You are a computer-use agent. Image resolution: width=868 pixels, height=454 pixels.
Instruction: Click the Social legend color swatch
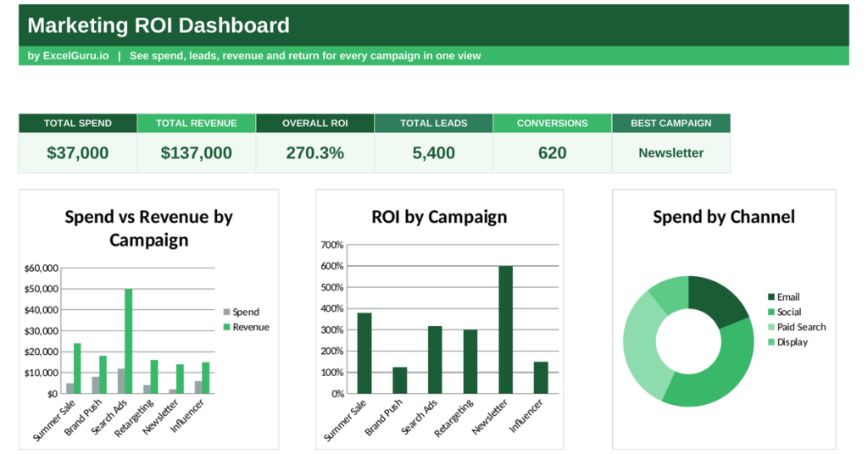(771, 312)
